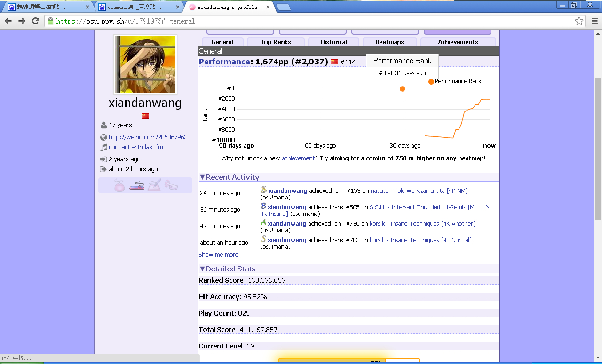The height and width of the screenshot is (364, 602).
Task: Click the xiandanwang avatar image
Action: click(145, 64)
